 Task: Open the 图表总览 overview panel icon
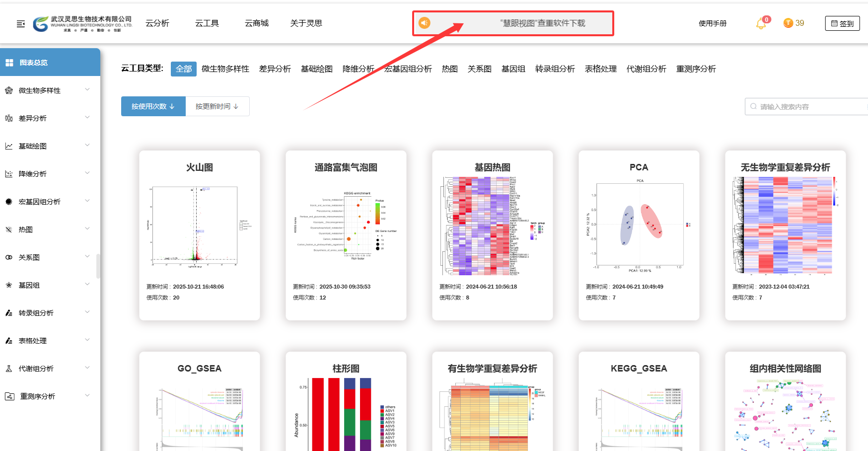(9, 62)
